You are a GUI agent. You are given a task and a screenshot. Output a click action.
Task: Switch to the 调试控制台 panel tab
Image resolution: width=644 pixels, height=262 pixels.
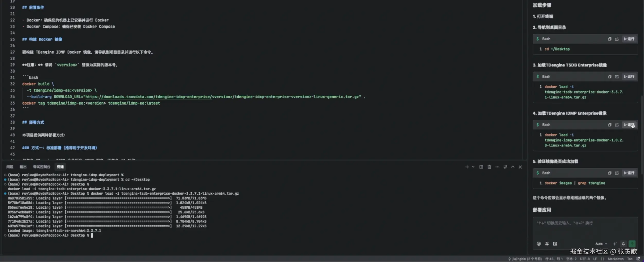click(x=41, y=167)
